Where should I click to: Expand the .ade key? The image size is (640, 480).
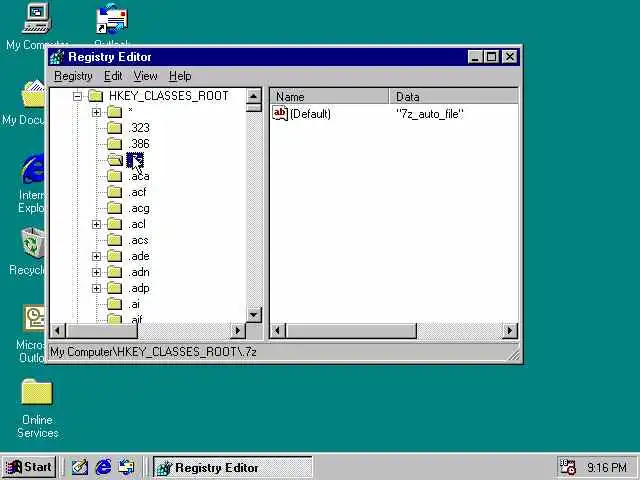tap(96, 256)
